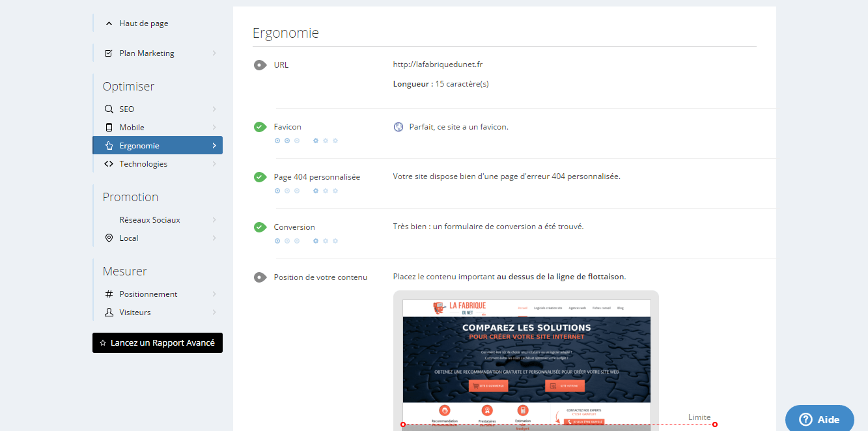Image resolution: width=868 pixels, height=431 pixels.
Task: Click the person icon beside Visiteurs
Action: pos(109,313)
